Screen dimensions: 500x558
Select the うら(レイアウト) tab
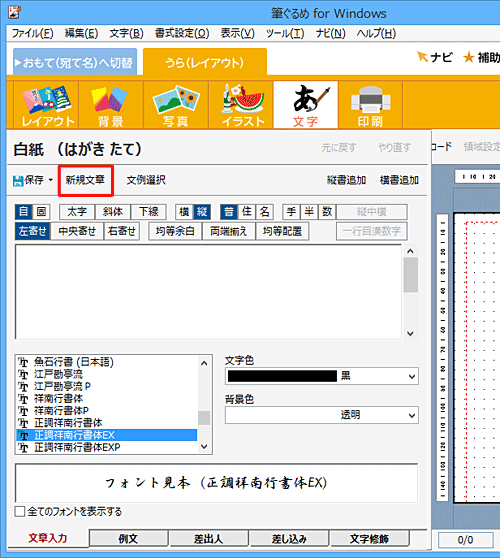click(x=205, y=63)
